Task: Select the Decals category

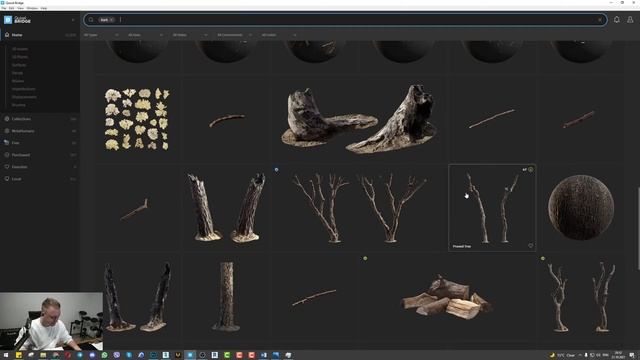Action: pos(18,73)
